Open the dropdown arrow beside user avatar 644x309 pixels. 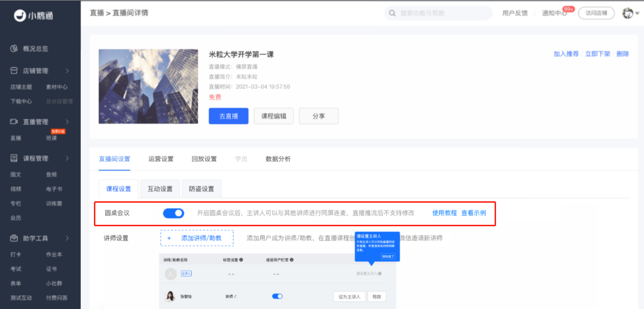coord(637,14)
